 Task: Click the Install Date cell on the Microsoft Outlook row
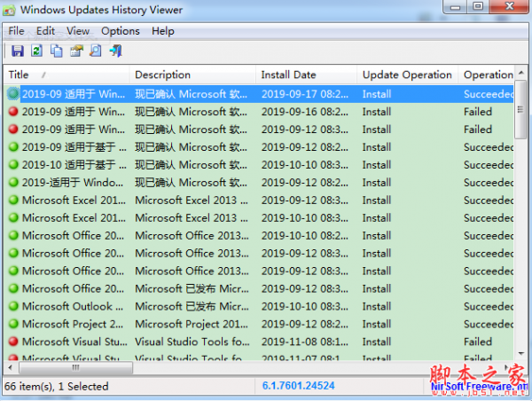[305, 306]
